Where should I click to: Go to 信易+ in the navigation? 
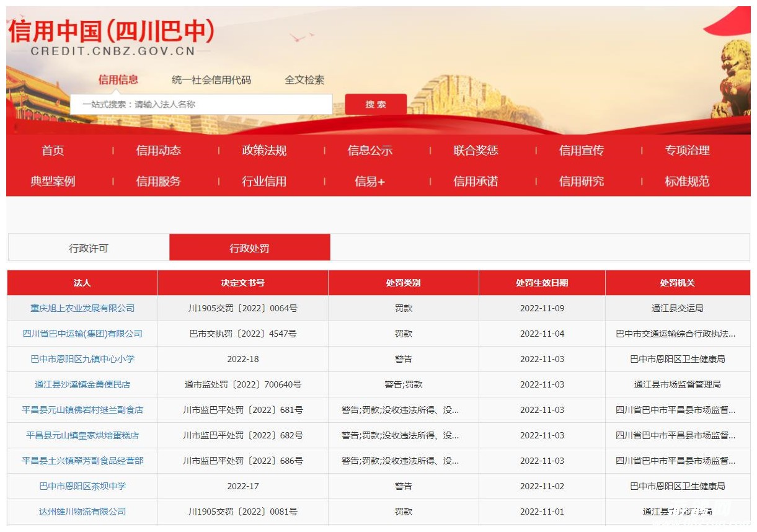tap(370, 182)
